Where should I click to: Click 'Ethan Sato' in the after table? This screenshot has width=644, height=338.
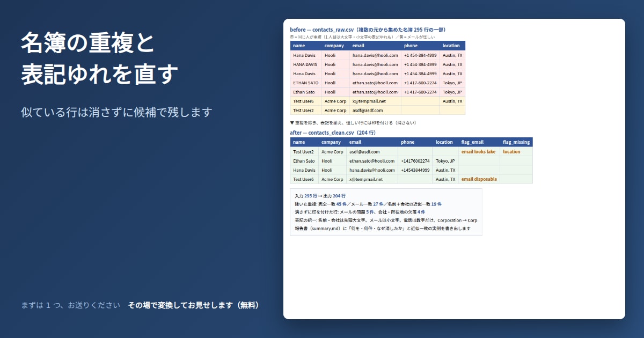pyautogui.click(x=304, y=161)
